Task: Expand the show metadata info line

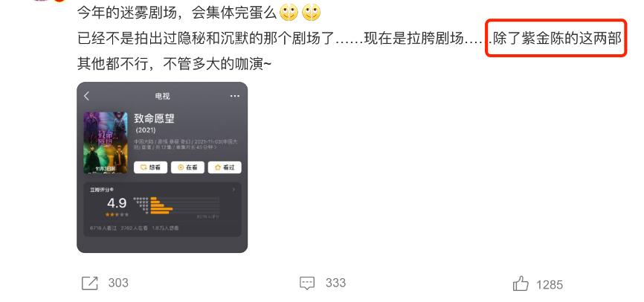Action: tap(187, 144)
